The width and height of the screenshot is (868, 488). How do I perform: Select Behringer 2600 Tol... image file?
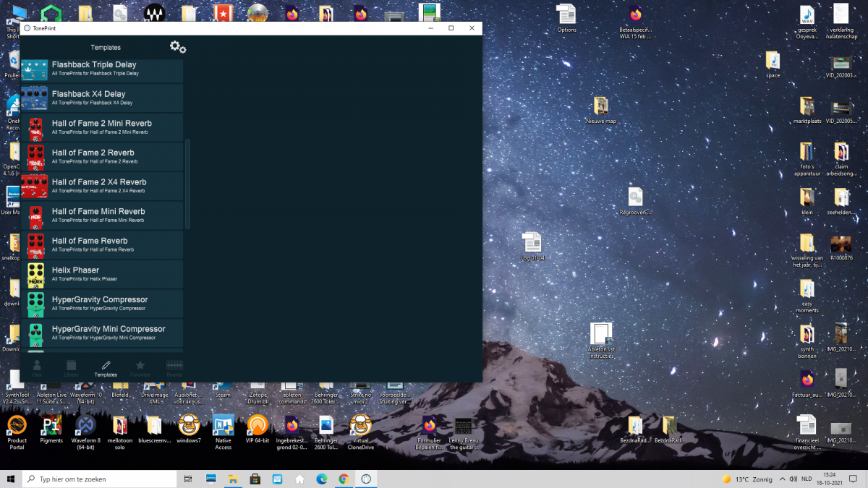[326, 432]
